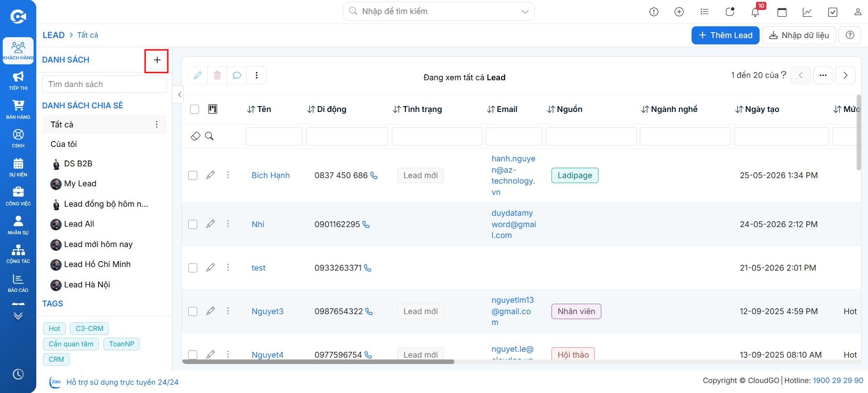Open row actions menu for Bích Hạnh
This screenshot has width=868, height=393.
[228, 175]
